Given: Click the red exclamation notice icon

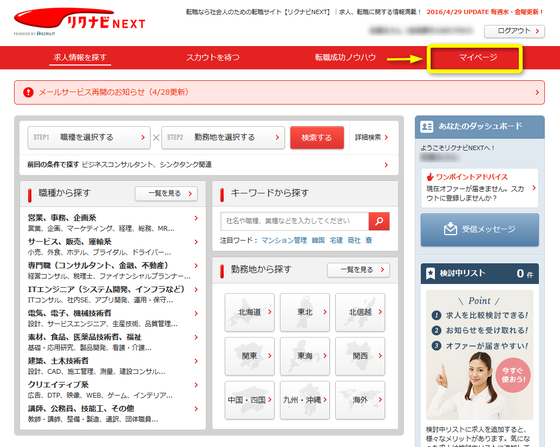Looking at the screenshot, I should point(28,92).
